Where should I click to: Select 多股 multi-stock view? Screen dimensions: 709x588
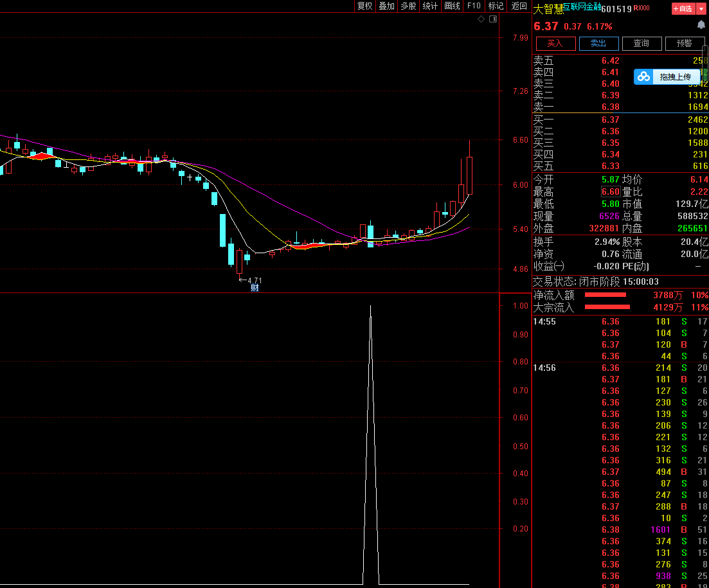(408, 6)
